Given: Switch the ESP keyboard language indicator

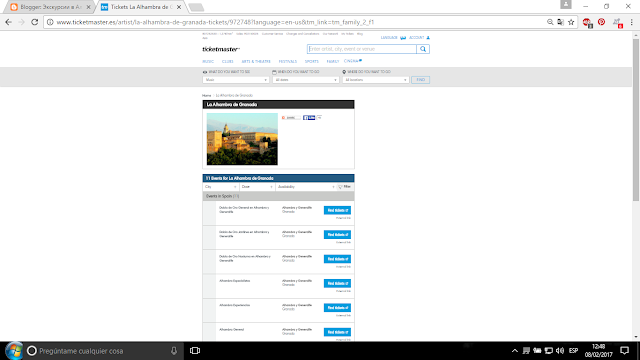Looking at the screenshot, I should 573,351.
